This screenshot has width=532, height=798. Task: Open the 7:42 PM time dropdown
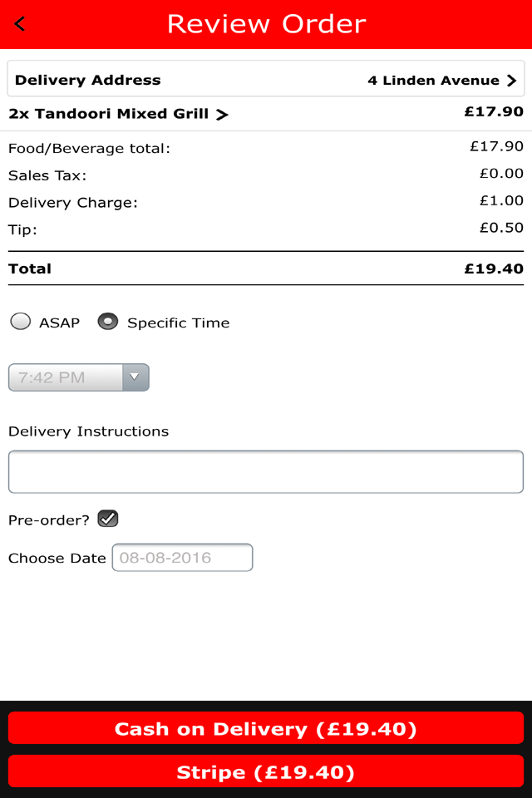click(68, 377)
